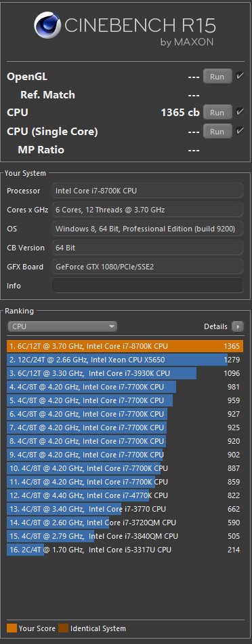Run the CPU Single Core benchmark
Image resolution: width=252 pixels, height=644 pixels.
(x=217, y=132)
